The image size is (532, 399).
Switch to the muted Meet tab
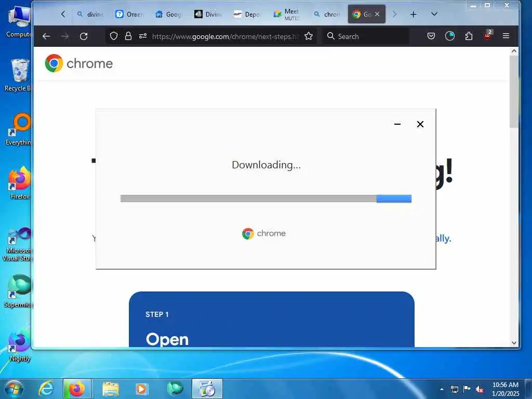pyautogui.click(x=287, y=14)
